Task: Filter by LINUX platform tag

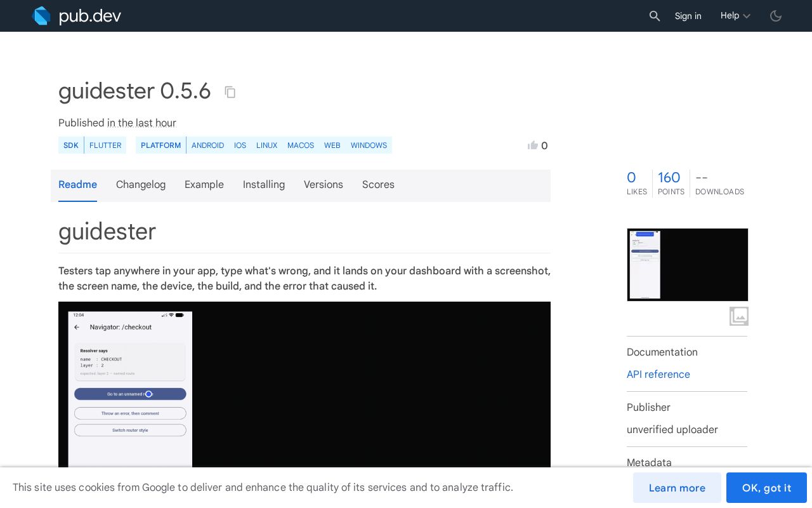Action: (266, 145)
